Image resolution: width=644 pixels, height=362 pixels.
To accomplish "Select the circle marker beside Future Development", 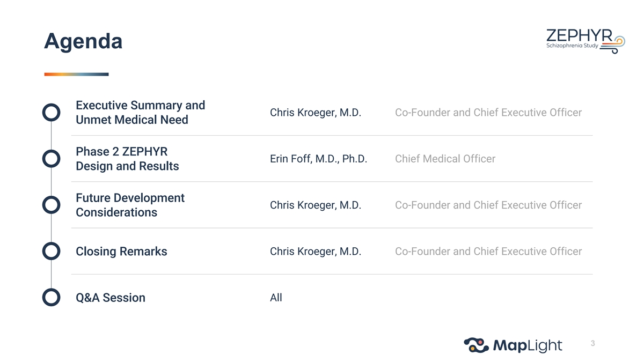I will point(51,205).
